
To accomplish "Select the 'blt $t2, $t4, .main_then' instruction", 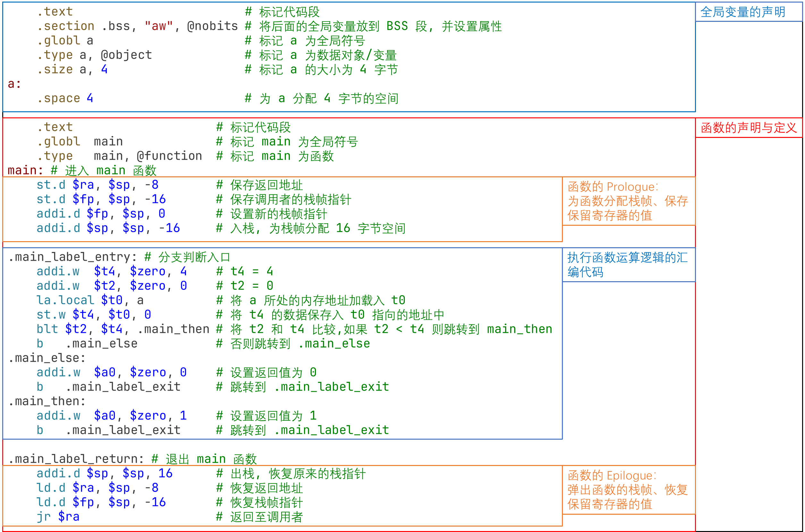I will pos(123,329).
